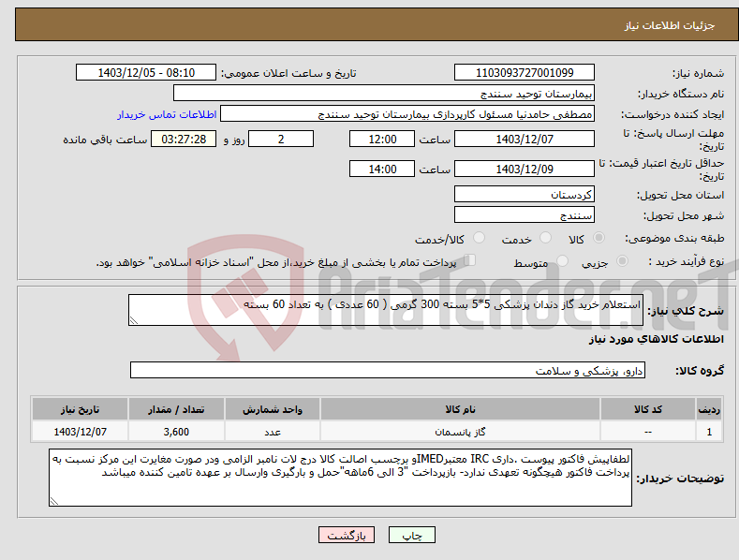Select the خدمت radio button
This screenshot has height=560, width=739.
[x=545, y=238]
